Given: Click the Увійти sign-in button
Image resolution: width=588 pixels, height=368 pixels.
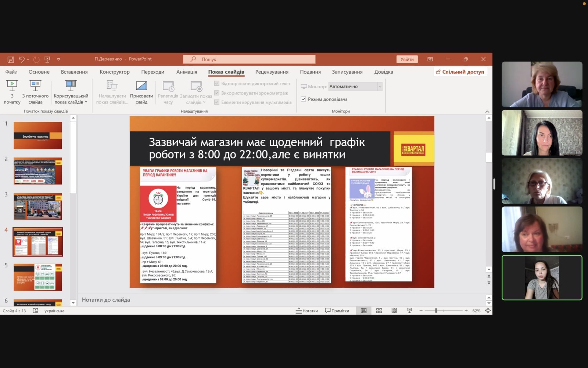Looking at the screenshot, I should tap(407, 59).
